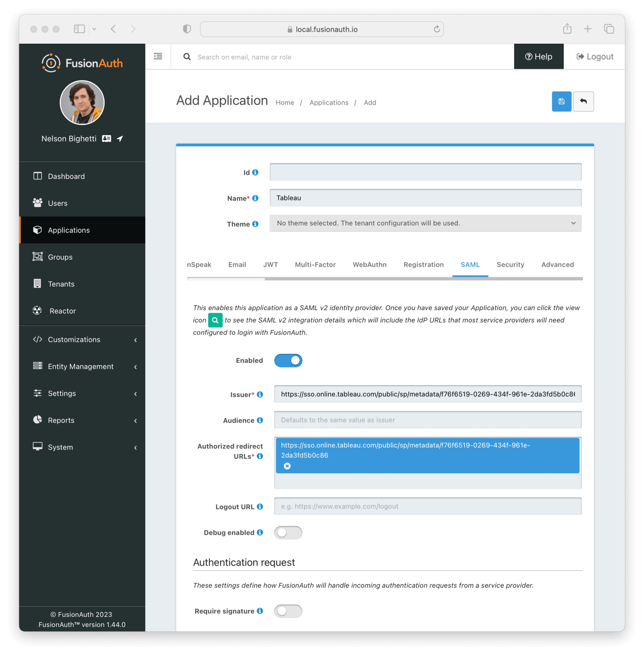Open Safari sidebar options dropdown arrow
Screen dimensions: 644x655
click(94, 29)
